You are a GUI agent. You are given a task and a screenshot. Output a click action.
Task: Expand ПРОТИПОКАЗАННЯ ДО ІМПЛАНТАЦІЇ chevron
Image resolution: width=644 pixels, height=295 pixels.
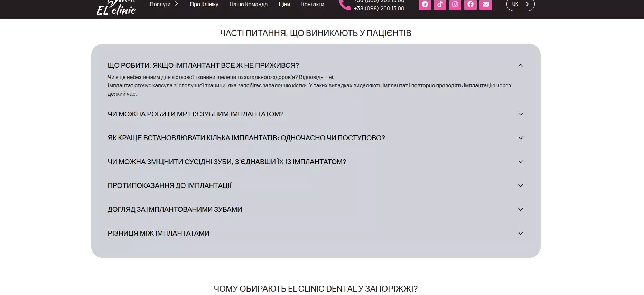click(520, 185)
